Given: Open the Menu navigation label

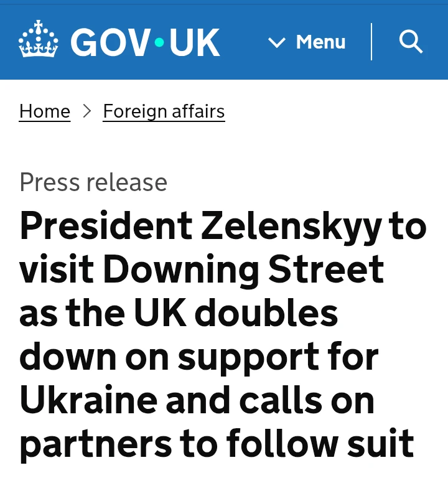Looking at the screenshot, I should pyautogui.click(x=320, y=42).
